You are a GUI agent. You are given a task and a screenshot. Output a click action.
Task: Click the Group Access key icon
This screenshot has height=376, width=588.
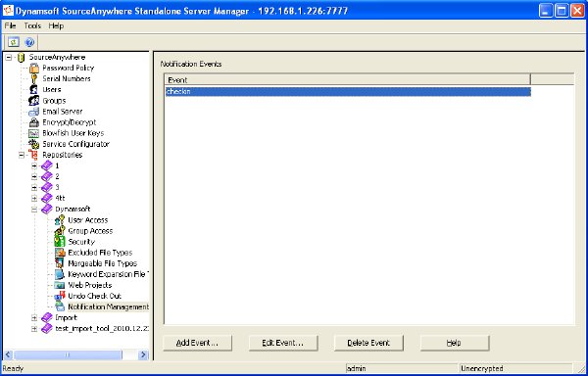[60, 231]
